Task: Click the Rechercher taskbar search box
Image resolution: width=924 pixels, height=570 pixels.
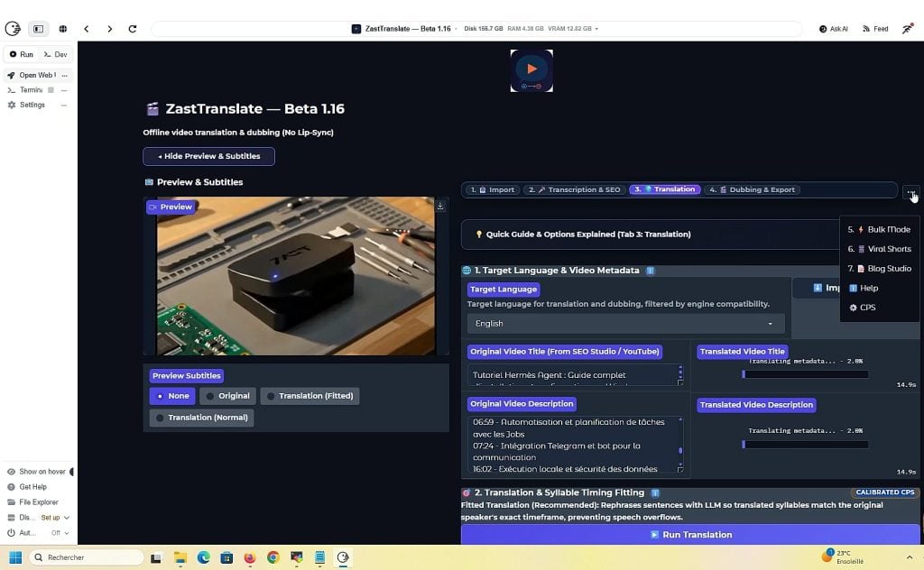Action: point(87,557)
